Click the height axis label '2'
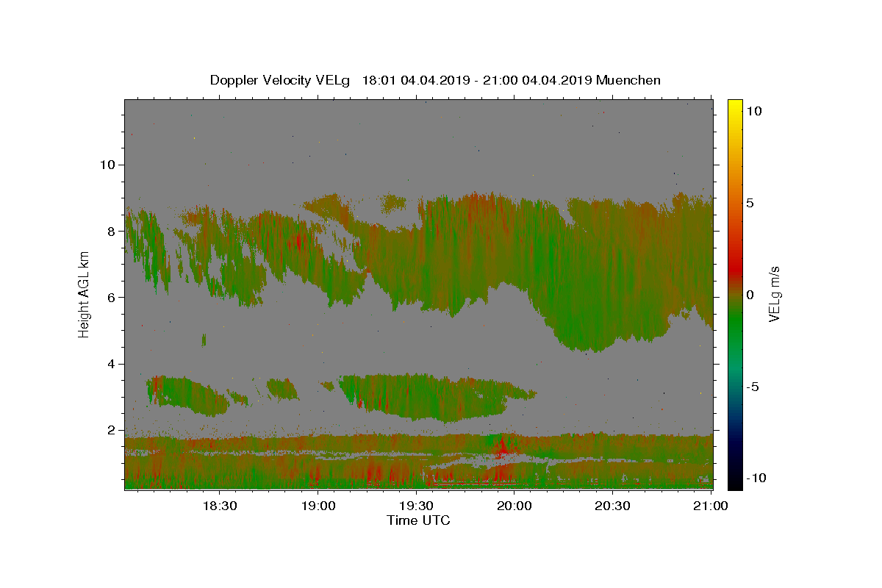Screen dimensions: 882x588 point(111,430)
